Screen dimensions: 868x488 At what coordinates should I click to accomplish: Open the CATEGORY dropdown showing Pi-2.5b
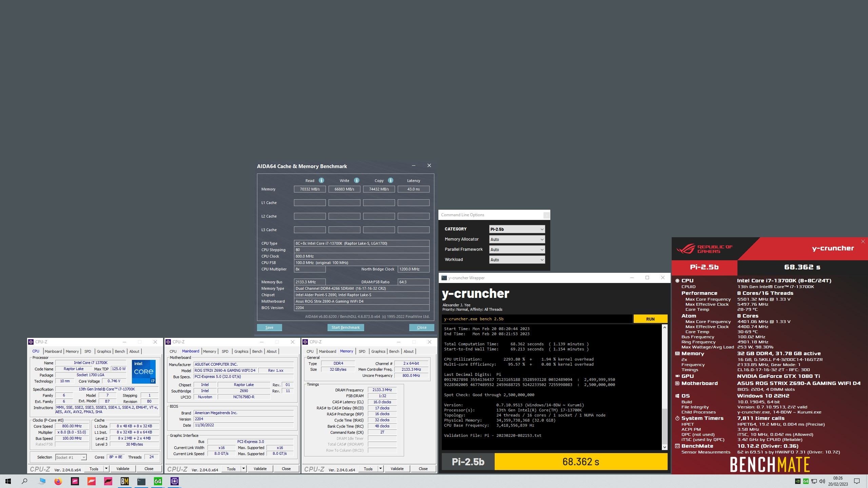(517, 229)
